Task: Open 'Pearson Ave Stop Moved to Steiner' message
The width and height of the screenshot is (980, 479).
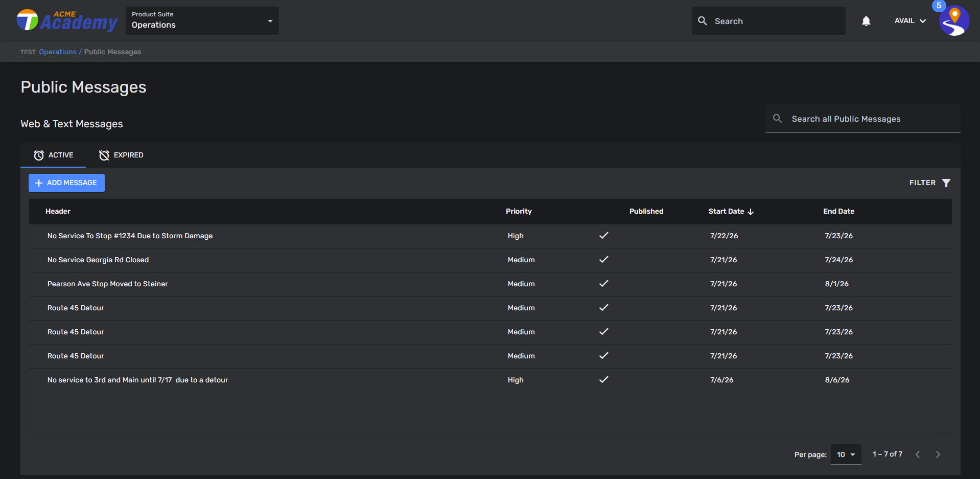Action: (108, 284)
